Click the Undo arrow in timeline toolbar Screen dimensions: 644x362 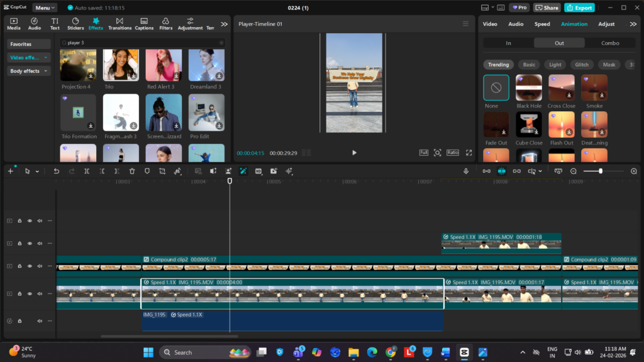[x=56, y=171]
